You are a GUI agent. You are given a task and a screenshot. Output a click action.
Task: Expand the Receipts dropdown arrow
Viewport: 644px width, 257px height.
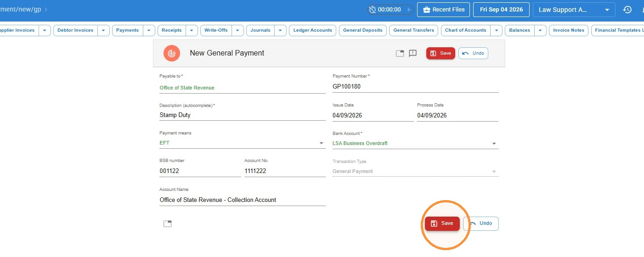click(x=192, y=30)
